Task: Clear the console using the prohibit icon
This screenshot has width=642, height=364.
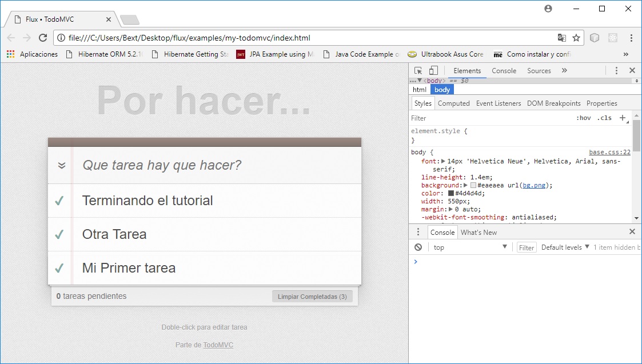Action: coord(418,247)
